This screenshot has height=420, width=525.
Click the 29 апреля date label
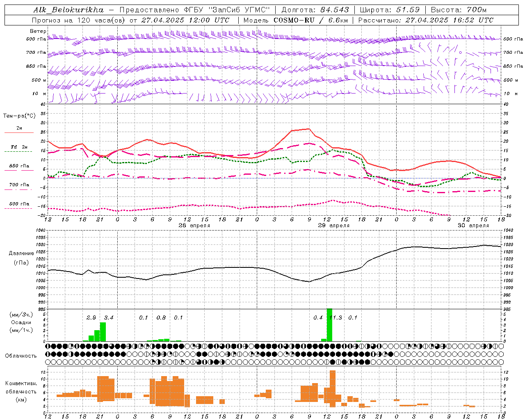click(x=334, y=225)
